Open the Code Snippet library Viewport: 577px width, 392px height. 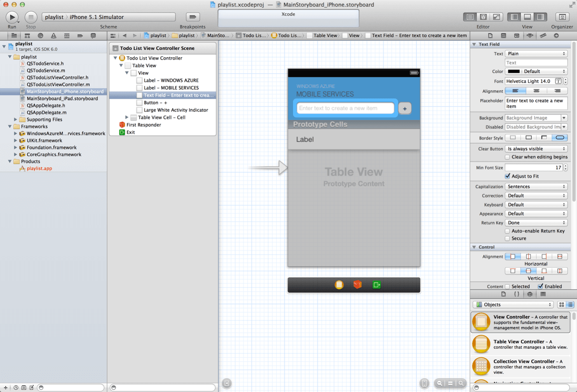(517, 294)
